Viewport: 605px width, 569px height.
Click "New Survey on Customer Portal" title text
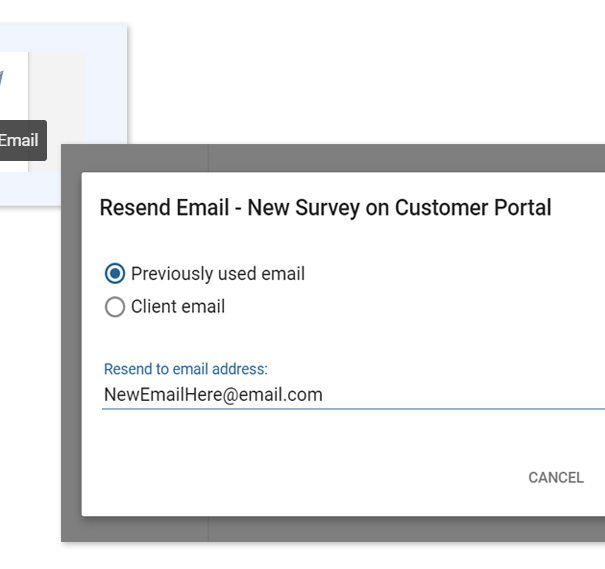399,208
